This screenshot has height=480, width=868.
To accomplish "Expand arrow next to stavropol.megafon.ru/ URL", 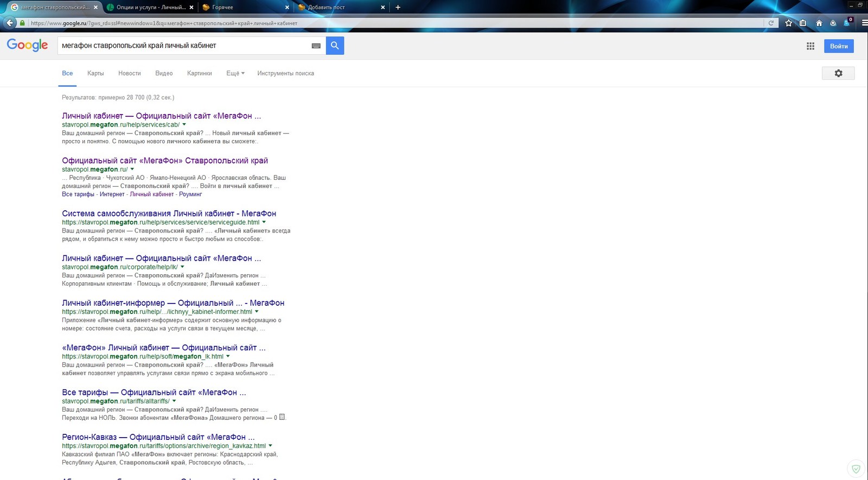I will (132, 169).
